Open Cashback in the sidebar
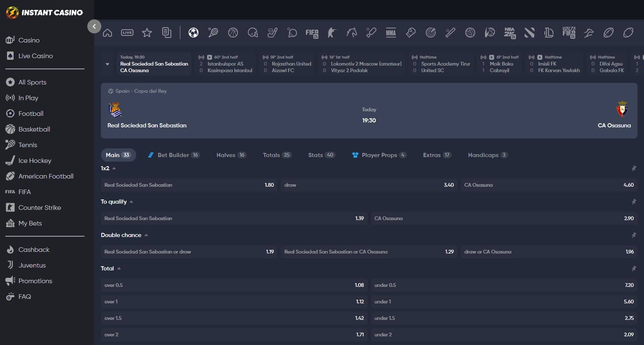This screenshot has width=644, height=345. 34,249
